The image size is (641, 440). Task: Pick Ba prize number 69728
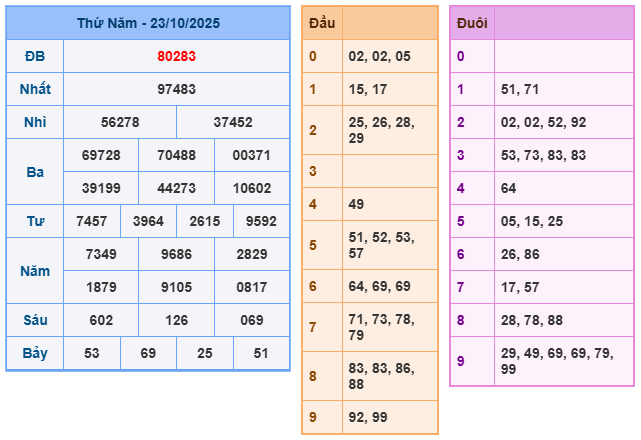pos(101,155)
